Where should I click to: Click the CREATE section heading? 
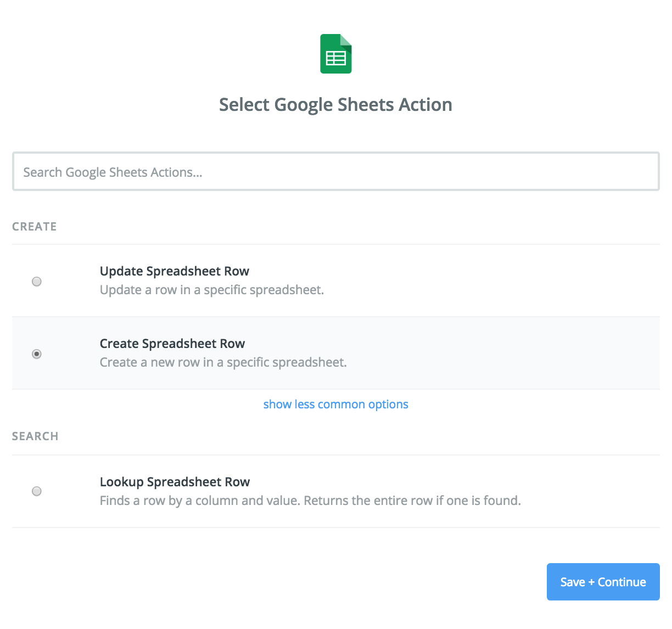[35, 227]
